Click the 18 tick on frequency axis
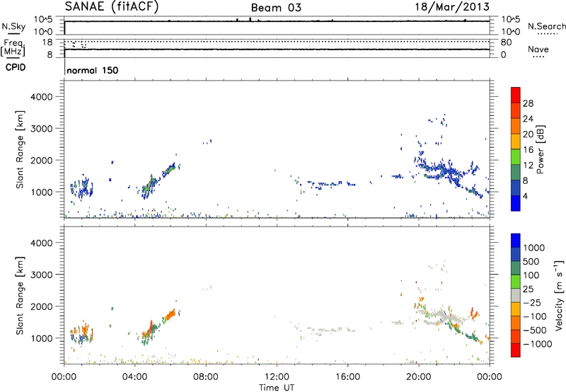 pos(47,42)
